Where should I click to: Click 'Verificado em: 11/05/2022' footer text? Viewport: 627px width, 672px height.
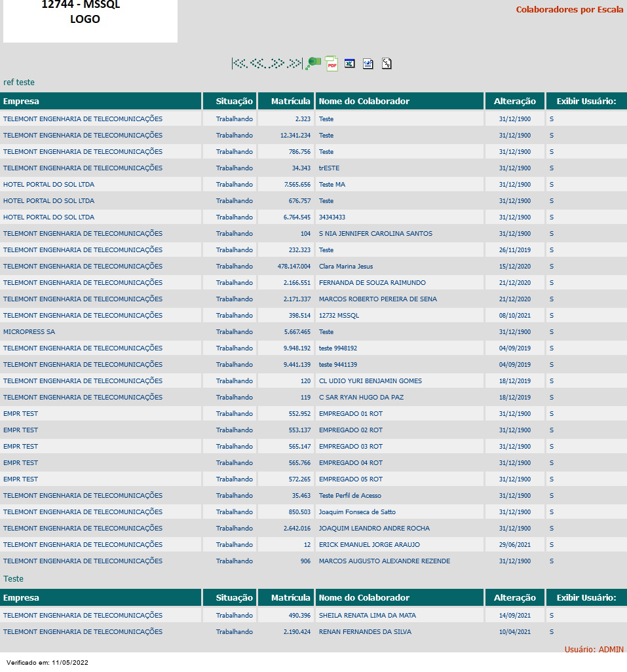click(x=47, y=663)
